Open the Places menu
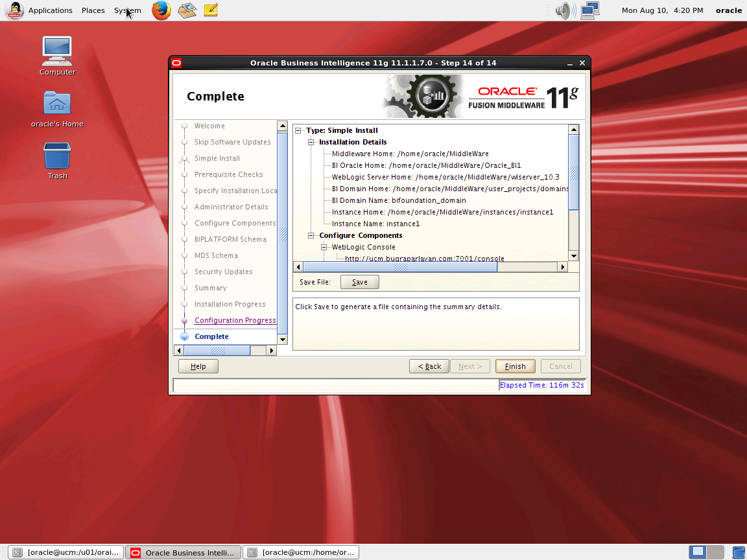This screenshot has width=747, height=560. point(93,10)
